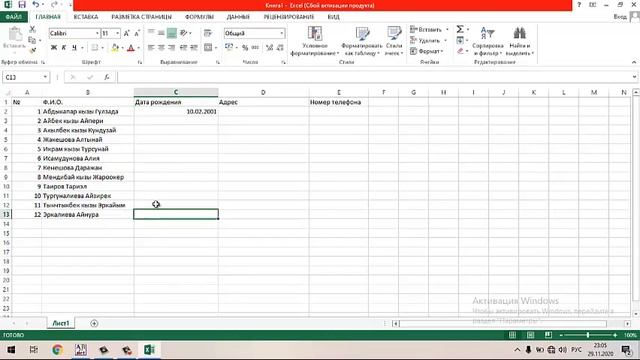Open the ВСТАВКА tab
This screenshot has width=640, height=360.
point(86,17)
